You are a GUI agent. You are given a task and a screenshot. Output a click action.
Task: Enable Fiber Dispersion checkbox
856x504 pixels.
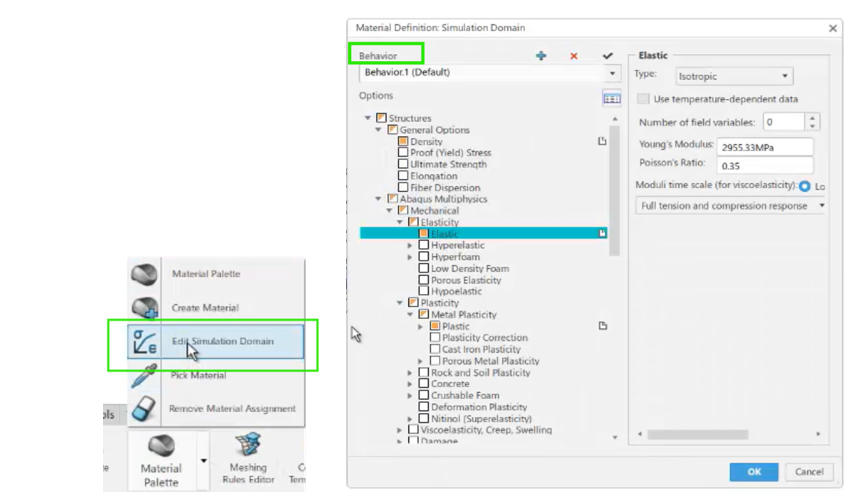tap(403, 187)
